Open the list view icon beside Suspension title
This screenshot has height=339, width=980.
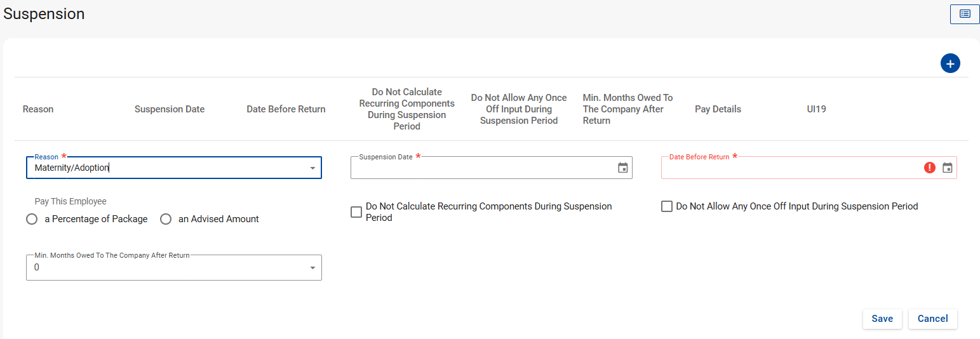(x=964, y=14)
